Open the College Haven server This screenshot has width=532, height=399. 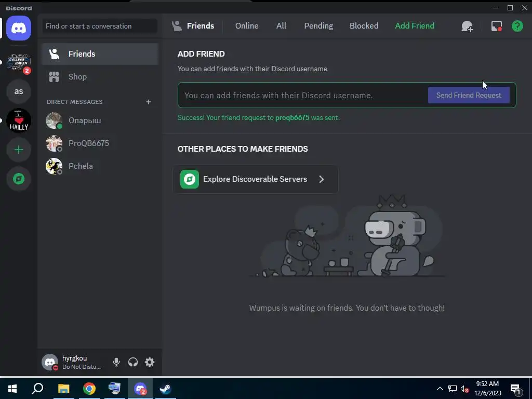[x=19, y=62]
